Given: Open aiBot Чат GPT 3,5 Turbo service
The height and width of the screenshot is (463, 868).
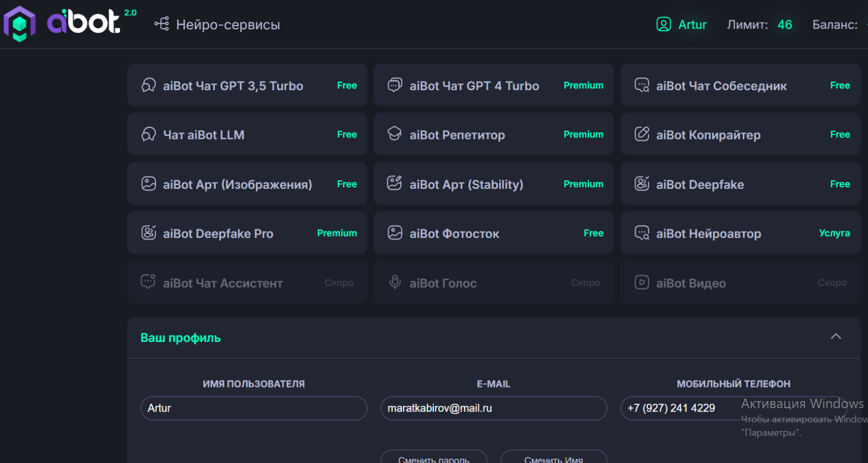Looking at the screenshot, I should coord(247,85).
